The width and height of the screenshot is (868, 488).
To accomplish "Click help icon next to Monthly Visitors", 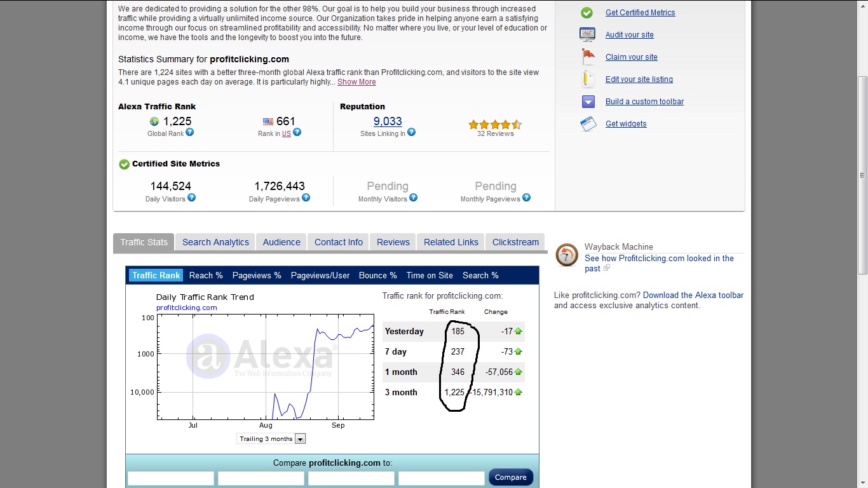I will click(x=413, y=198).
